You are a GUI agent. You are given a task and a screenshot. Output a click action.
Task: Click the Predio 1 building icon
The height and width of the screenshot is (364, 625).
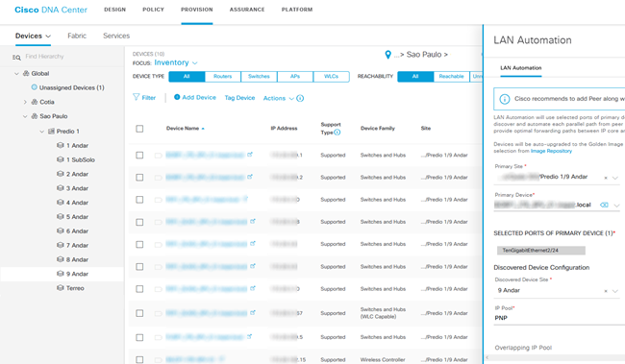click(x=51, y=131)
